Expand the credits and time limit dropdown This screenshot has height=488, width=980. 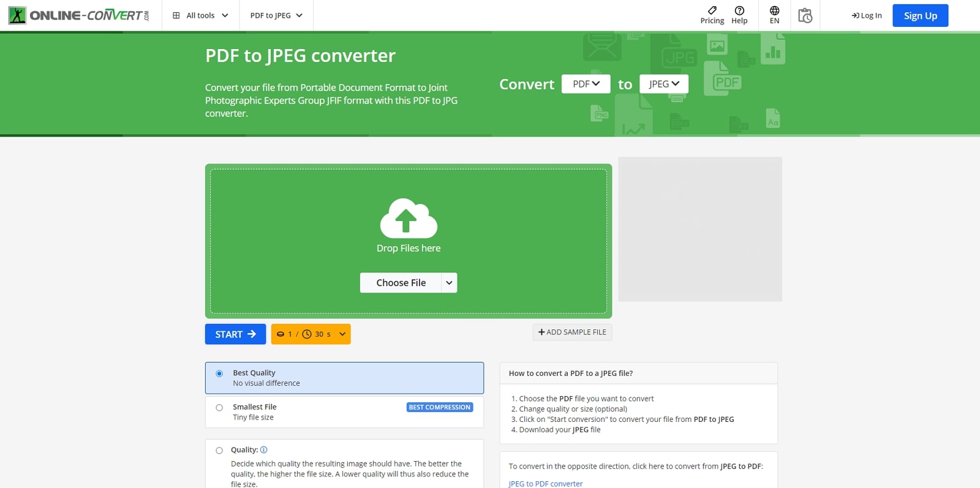tap(311, 334)
